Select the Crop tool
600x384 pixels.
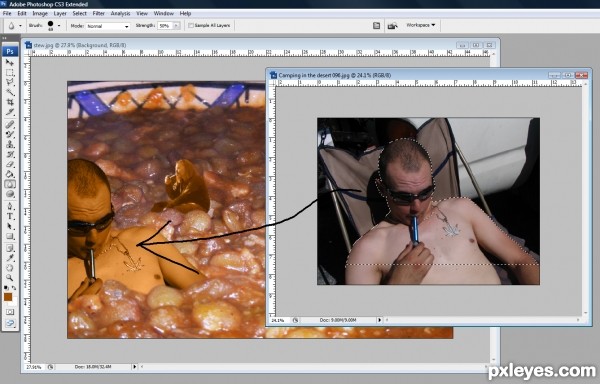tap(10, 103)
